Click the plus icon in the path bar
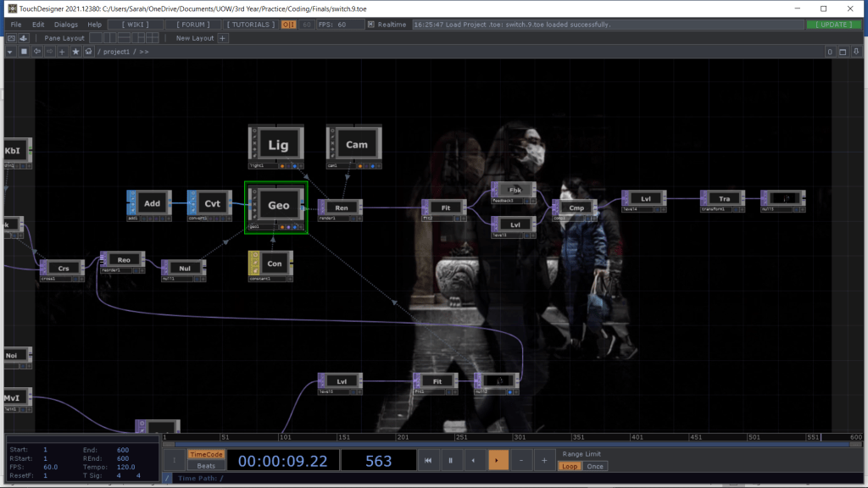 [x=62, y=52]
